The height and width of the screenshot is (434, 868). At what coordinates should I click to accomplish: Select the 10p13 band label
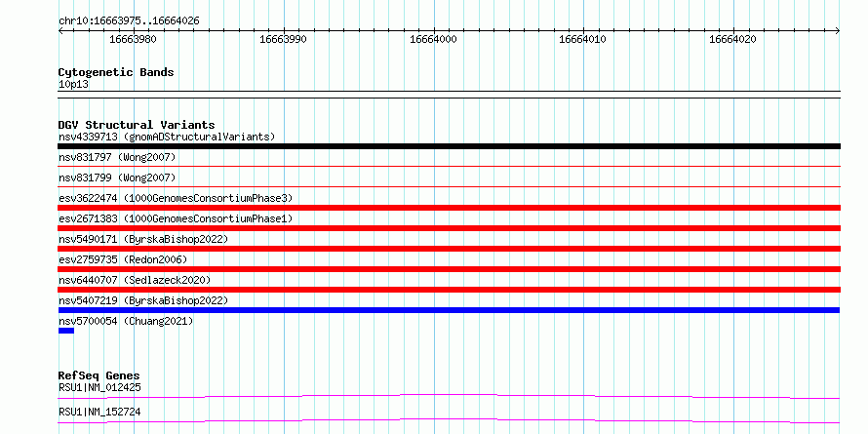73,85
